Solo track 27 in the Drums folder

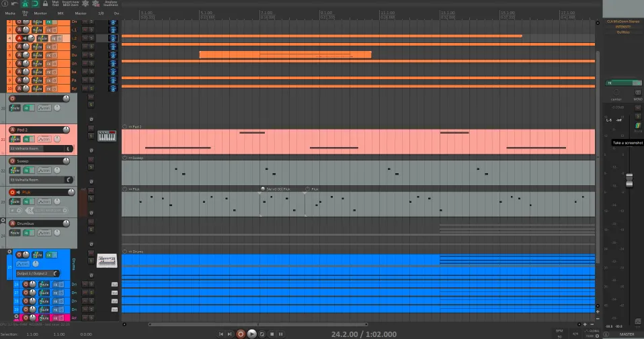click(91, 293)
